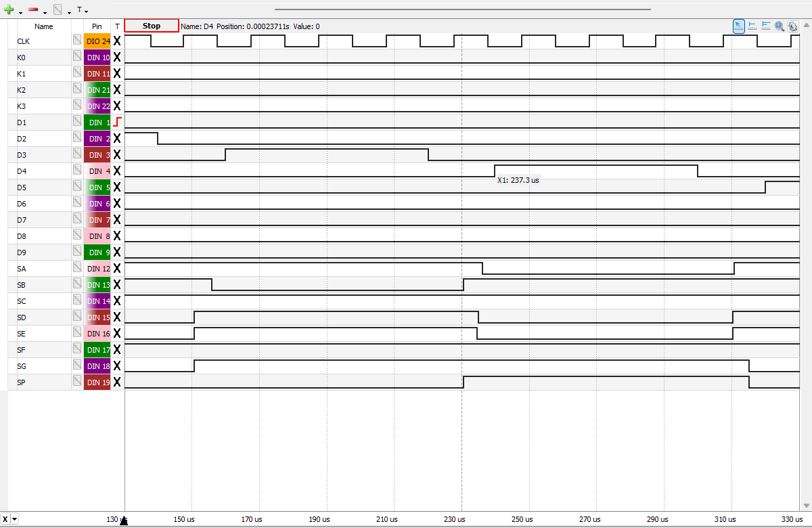Image resolution: width=812 pixels, height=528 pixels.
Task: Click the Stop acquisition button
Action: (x=152, y=26)
